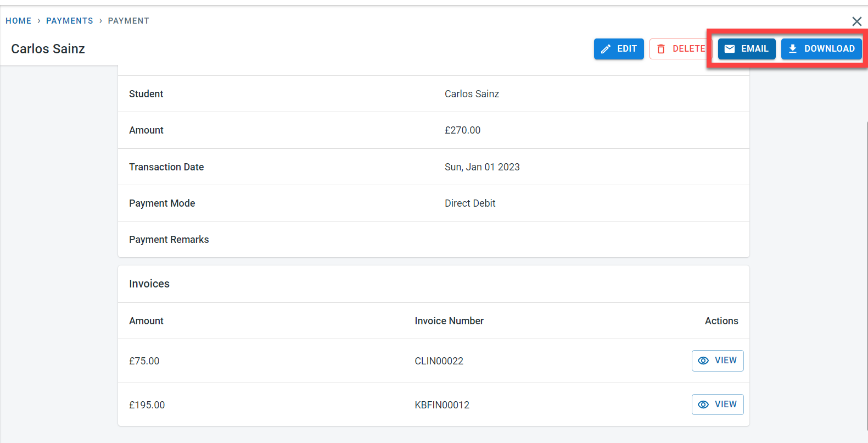Click the download arrow icon
Image resolution: width=868 pixels, height=443 pixels.
point(792,49)
